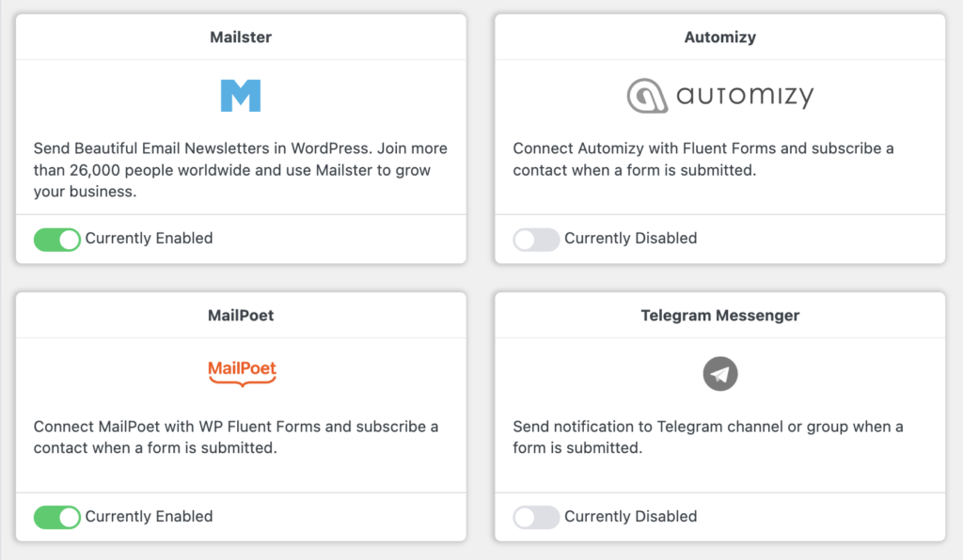
Task: Click the Mailster card title
Action: click(241, 38)
